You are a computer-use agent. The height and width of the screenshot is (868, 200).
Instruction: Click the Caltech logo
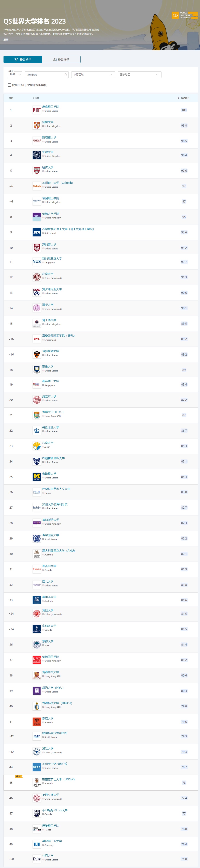pyautogui.click(x=36, y=186)
